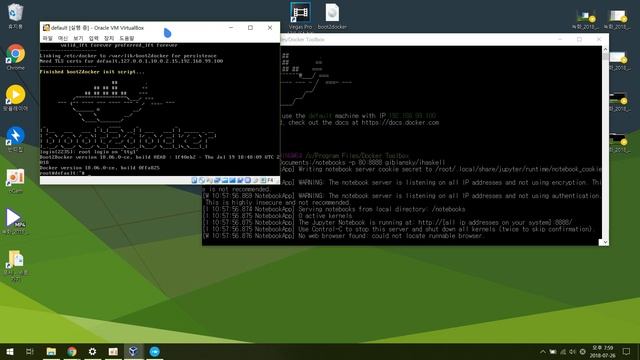Viewport: 640px width, 360px height.
Task: Open the Windows Start menu
Action: coord(10,351)
